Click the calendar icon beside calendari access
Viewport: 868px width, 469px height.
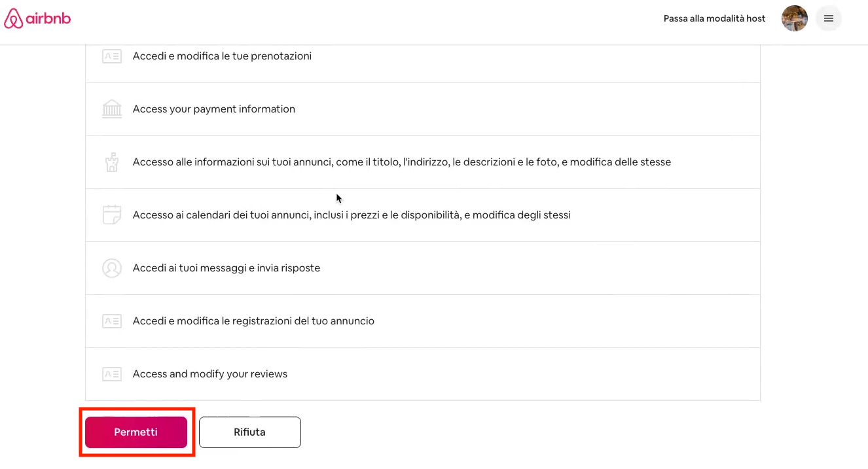pos(112,215)
